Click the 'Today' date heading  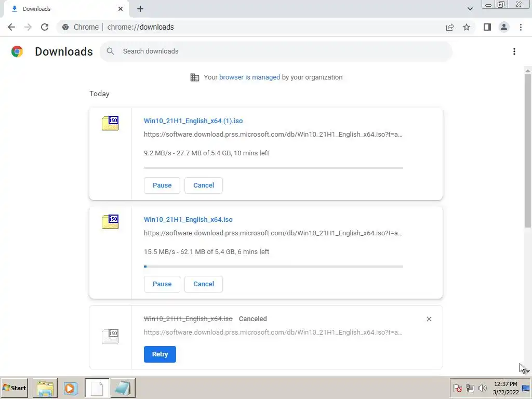click(x=99, y=94)
